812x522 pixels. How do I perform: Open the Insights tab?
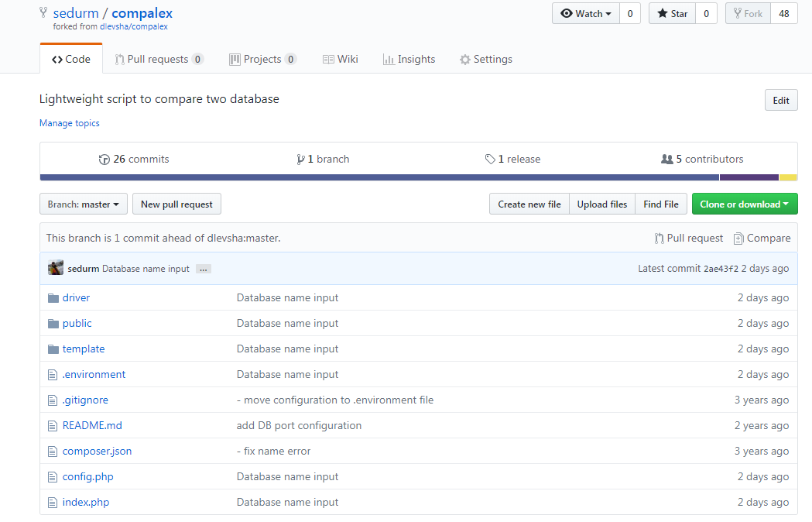coord(409,59)
